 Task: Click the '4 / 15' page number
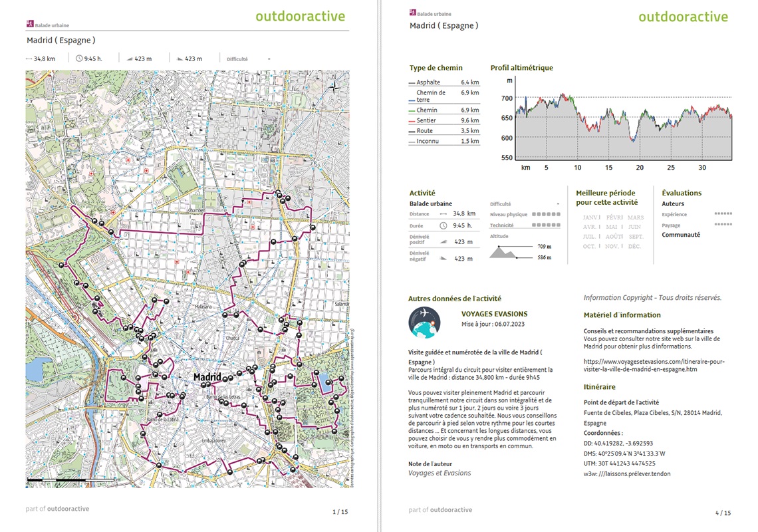point(723,513)
